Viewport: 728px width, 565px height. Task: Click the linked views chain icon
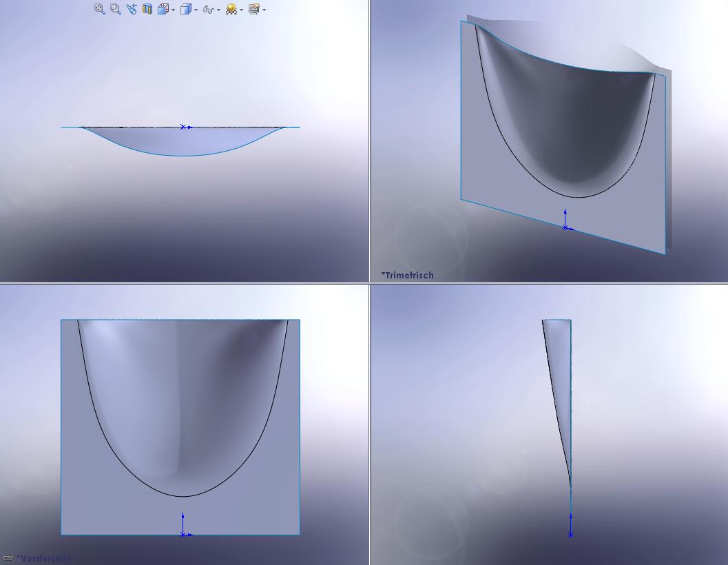(x=8, y=557)
